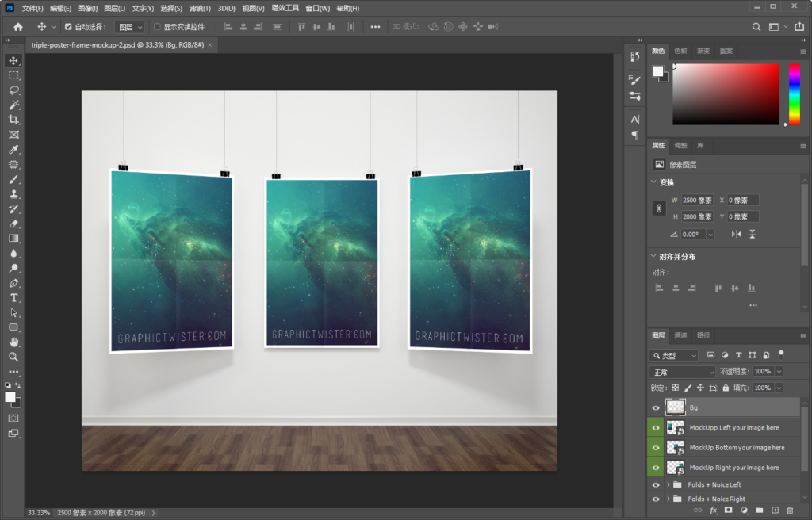Viewport: 812px width, 520px height.
Task: Select the Pen tool
Action: click(x=13, y=283)
